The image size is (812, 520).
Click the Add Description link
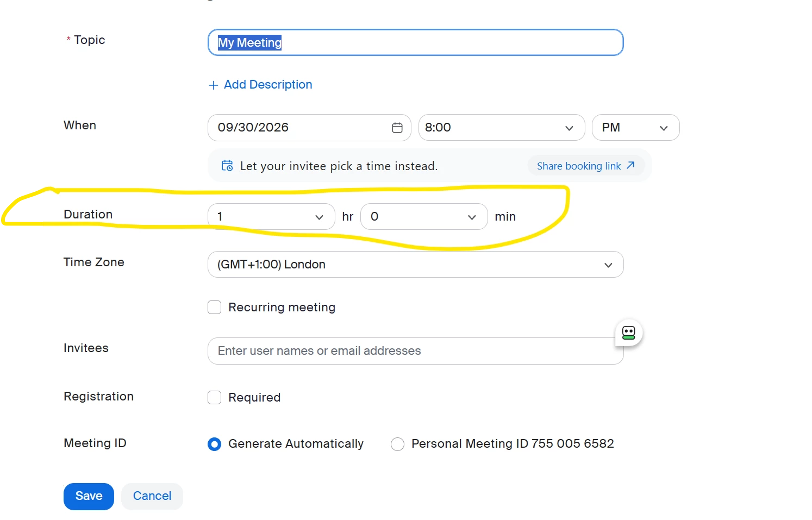(x=268, y=85)
